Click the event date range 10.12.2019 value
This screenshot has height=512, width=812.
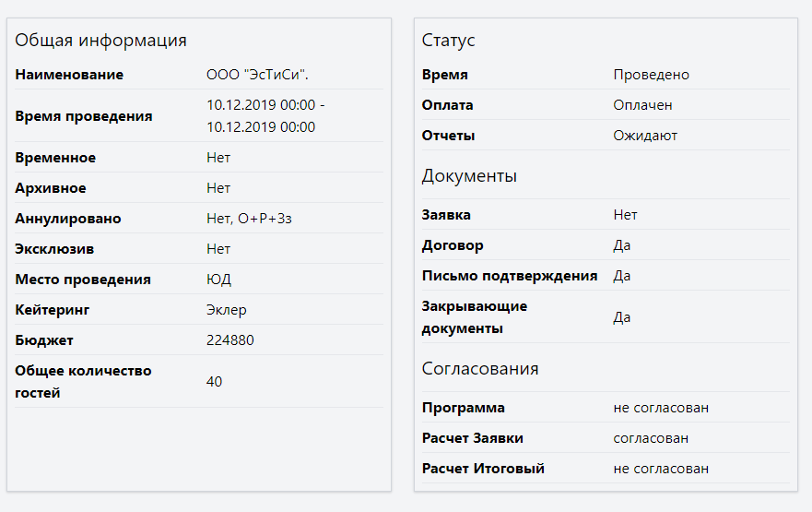265,116
